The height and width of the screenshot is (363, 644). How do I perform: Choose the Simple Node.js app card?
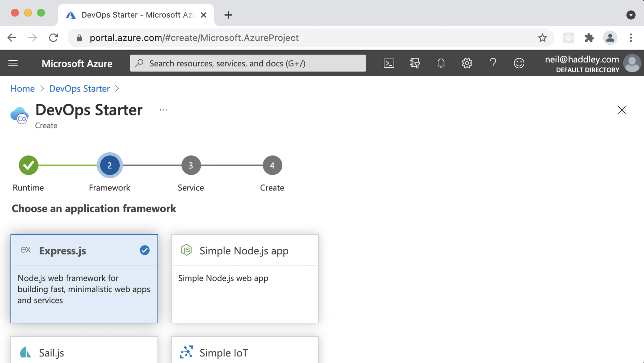244,278
